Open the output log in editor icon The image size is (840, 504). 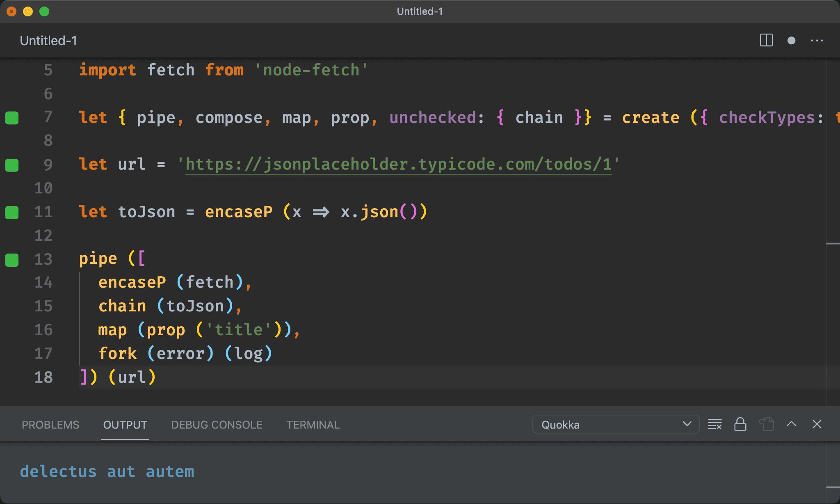tap(766, 424)
